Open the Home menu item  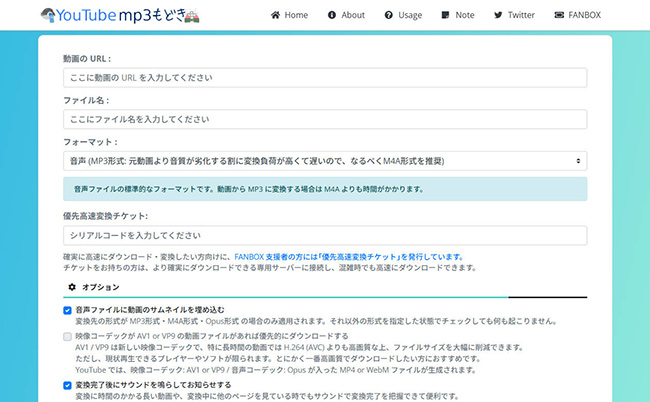pyautogui.click(x=289, y=15)
